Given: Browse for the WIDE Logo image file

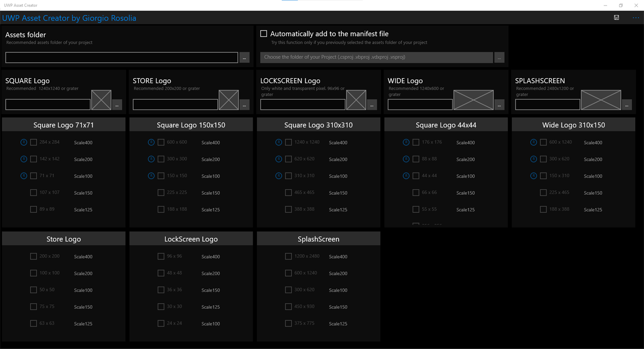Looking at the screenshot, I should click(x=499, y=105).
